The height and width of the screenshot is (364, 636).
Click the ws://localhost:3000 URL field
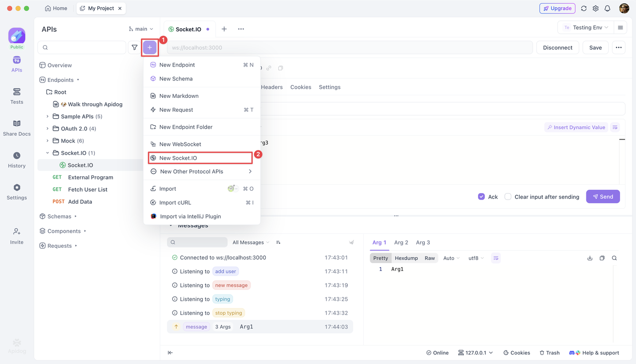click(350, 48)
